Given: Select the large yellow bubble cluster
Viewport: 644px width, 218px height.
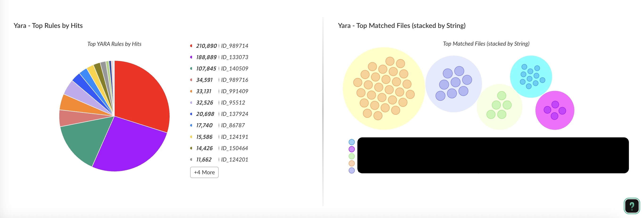Looking at the screenshot, I should (384, 88).
